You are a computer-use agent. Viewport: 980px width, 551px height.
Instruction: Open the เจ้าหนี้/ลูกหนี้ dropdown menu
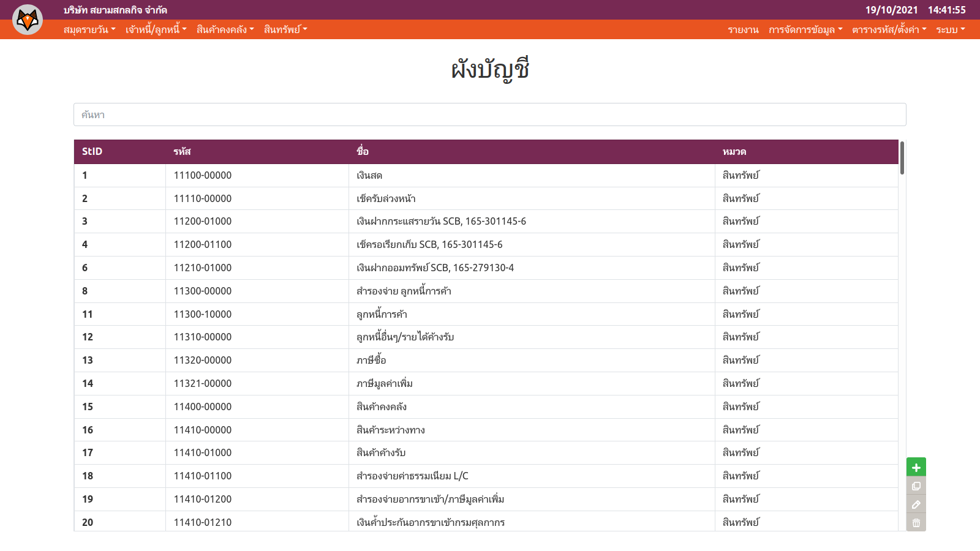(x=156, y=29)
